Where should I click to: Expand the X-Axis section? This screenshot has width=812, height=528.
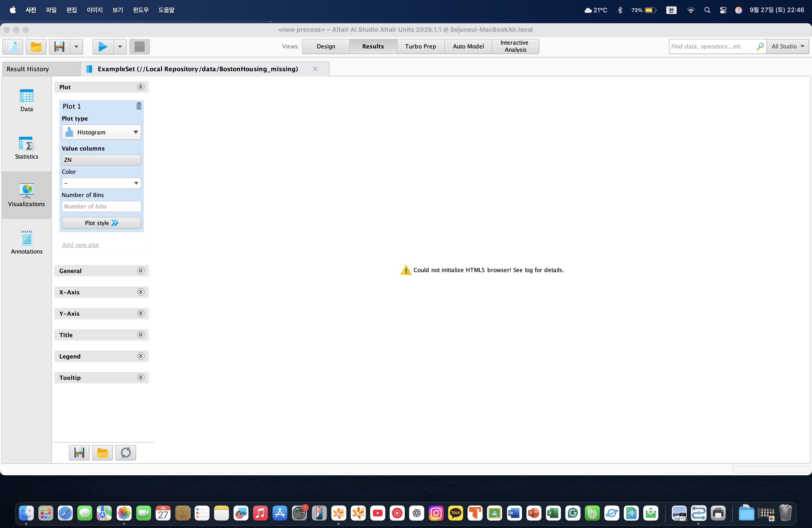tap(141, 292)
